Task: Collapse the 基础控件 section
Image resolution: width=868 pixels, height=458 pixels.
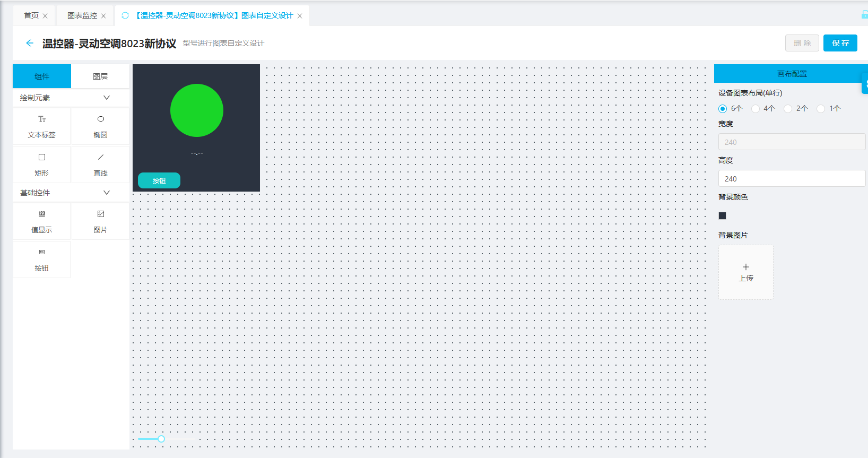Action: [106, 193]
